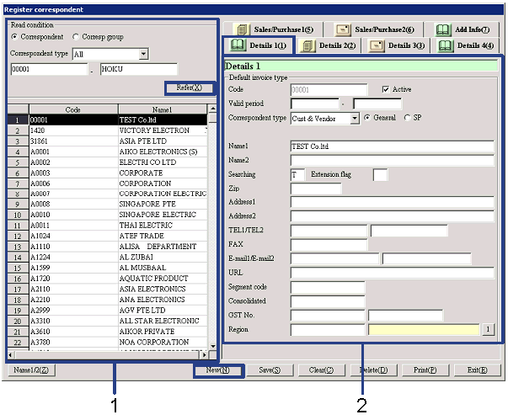Select the row AIKO ELECTRONICS (S)
508x420 pixels.
coord(107,152)
